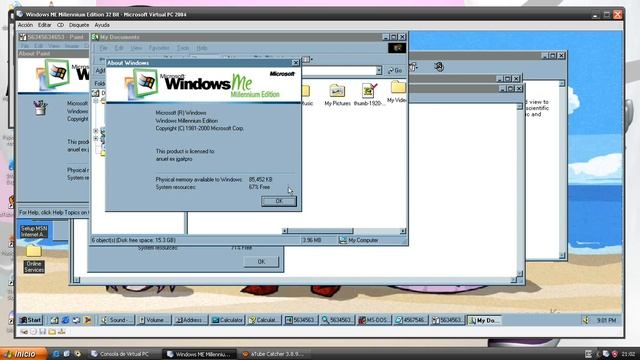Viewport: 640px width, 360px height.
Task: Expand the upper plus node in folder tree
Action: click(x=96, y=131)
